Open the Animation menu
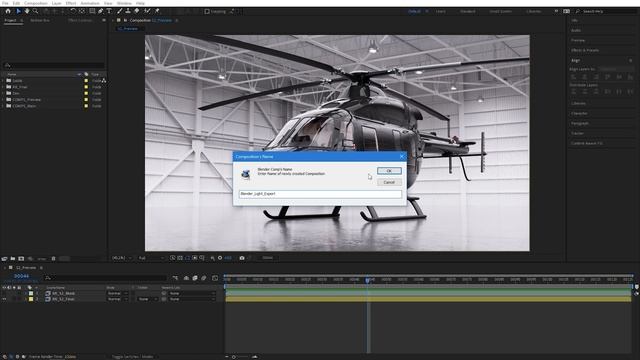 [x=90, y=3]
